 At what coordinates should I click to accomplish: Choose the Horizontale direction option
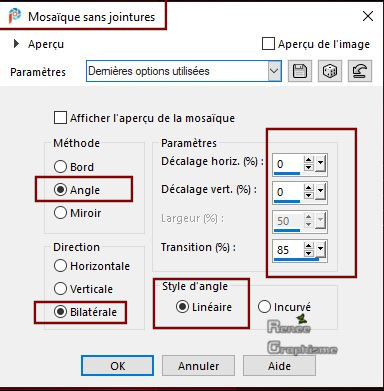[60, 266]
